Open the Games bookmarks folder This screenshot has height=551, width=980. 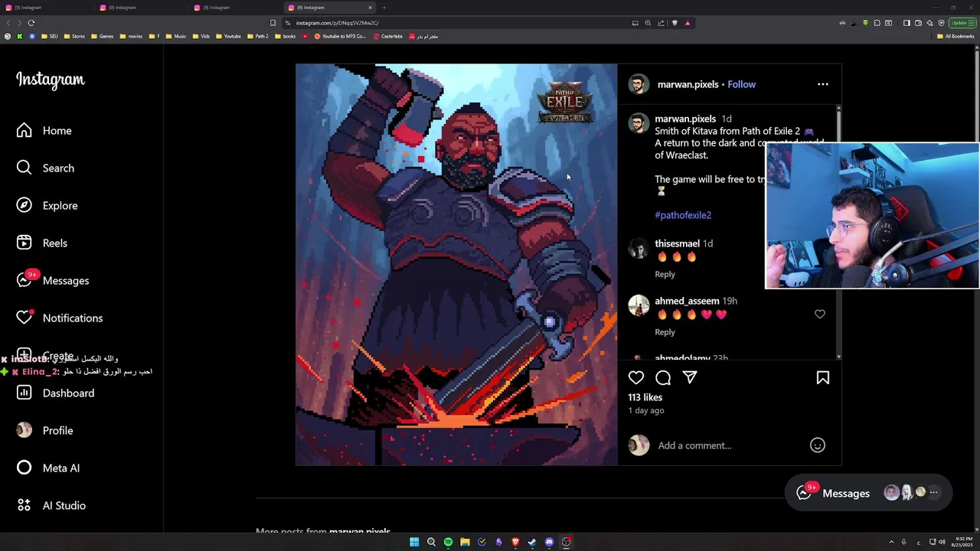[102, 36]
